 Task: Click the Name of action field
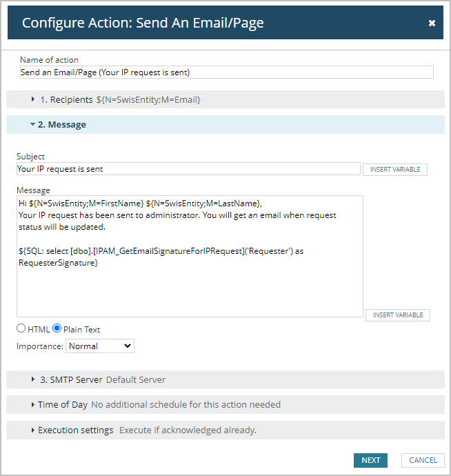(x=226, y=72)
